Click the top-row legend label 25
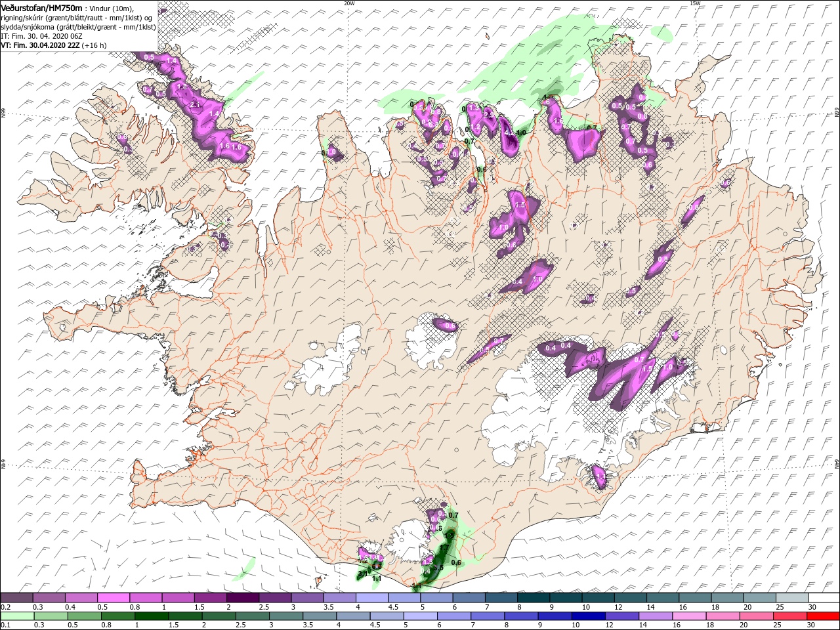Viewport: 840px width, 630px height. point(779,608)
